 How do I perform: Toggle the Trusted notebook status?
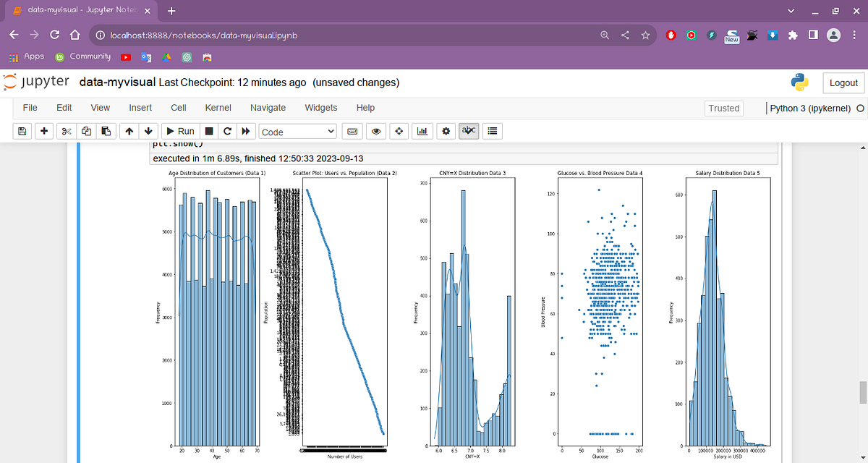coord(723,108)
